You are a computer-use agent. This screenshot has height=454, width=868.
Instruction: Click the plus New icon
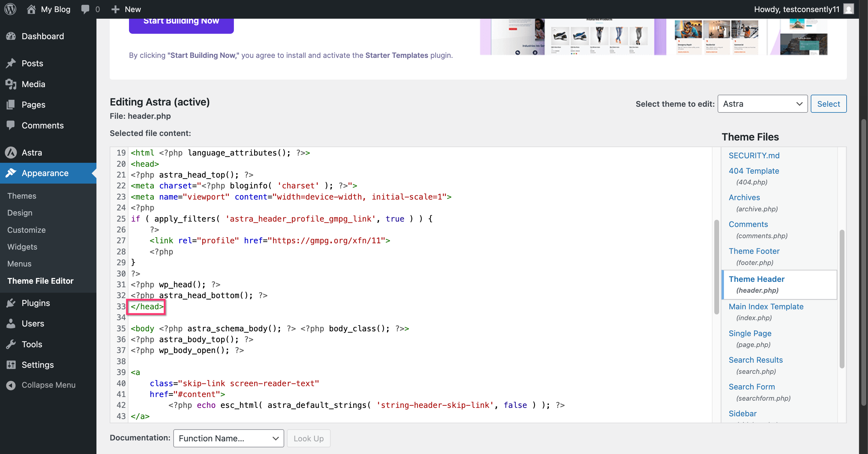pyautogui.click(x=115, y=9)
